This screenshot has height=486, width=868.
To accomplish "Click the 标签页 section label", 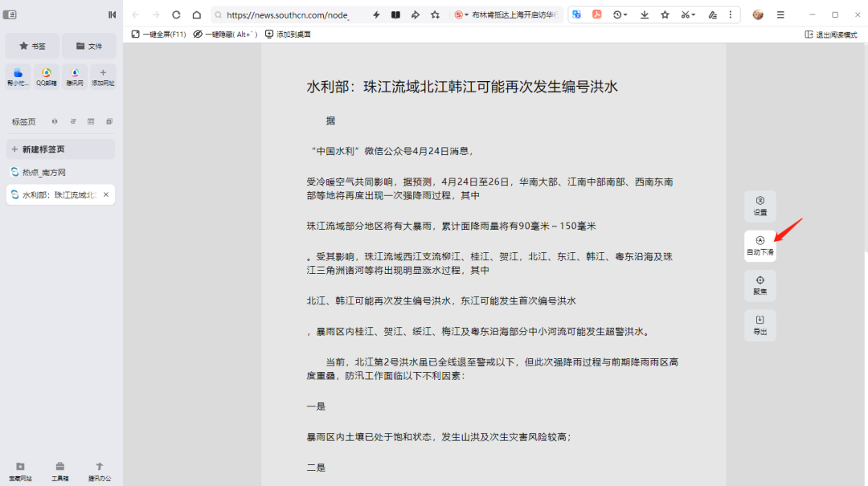I will [x=24, y=122].
